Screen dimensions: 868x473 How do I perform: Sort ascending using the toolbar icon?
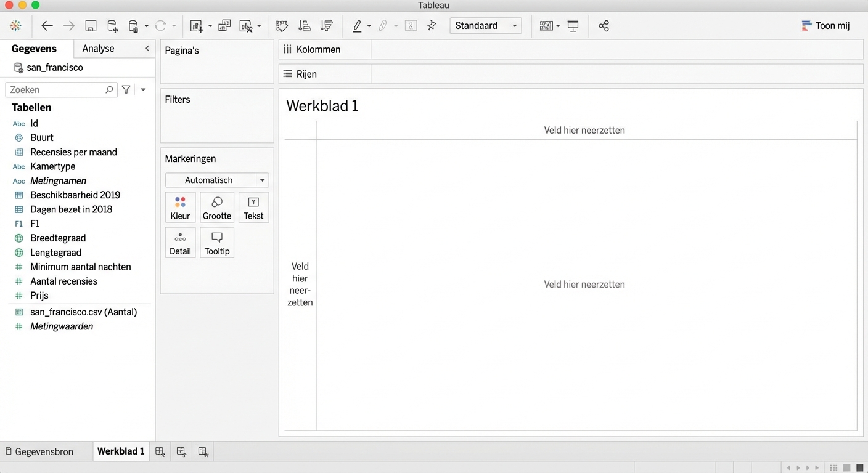(x=305, y=26)
